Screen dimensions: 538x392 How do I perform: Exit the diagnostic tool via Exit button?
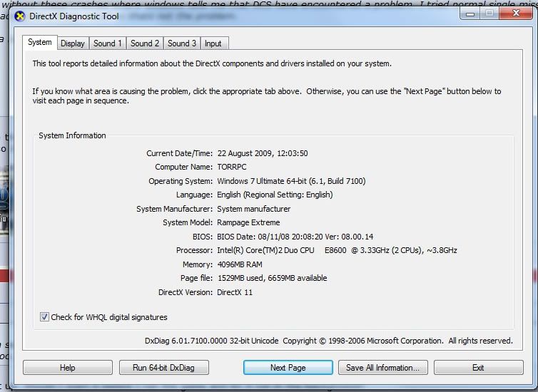[x=478, y=368]
